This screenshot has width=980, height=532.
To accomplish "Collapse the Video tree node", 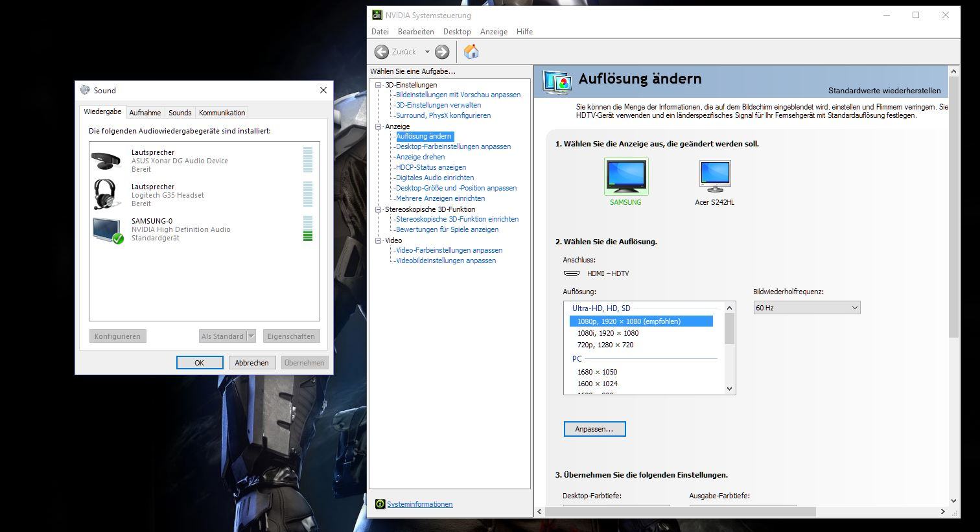I will [379, 240].
